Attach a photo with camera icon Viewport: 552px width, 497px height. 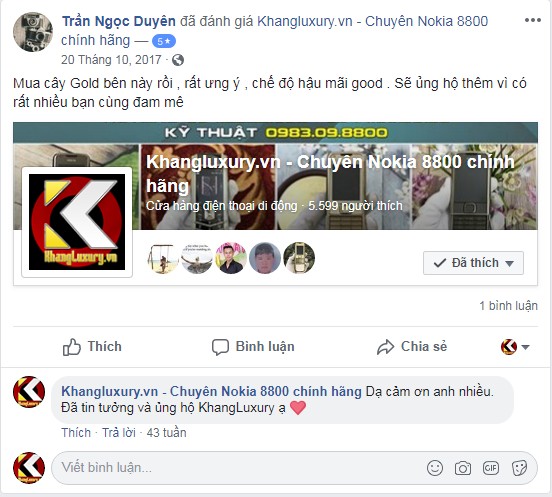463,468
